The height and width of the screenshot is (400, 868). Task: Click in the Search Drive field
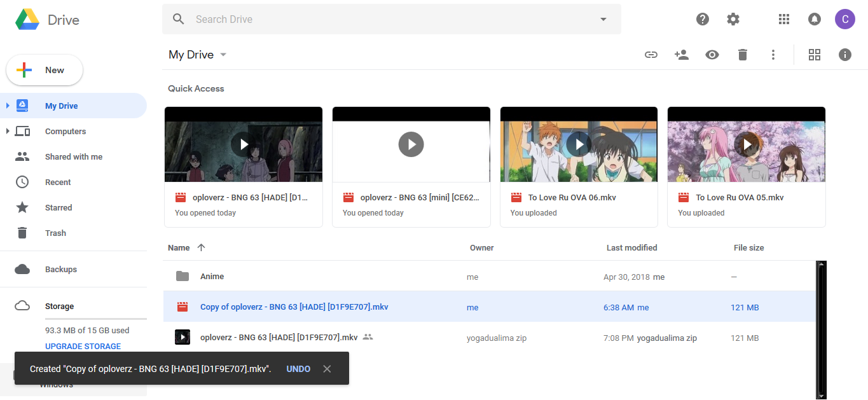(391, 19)
